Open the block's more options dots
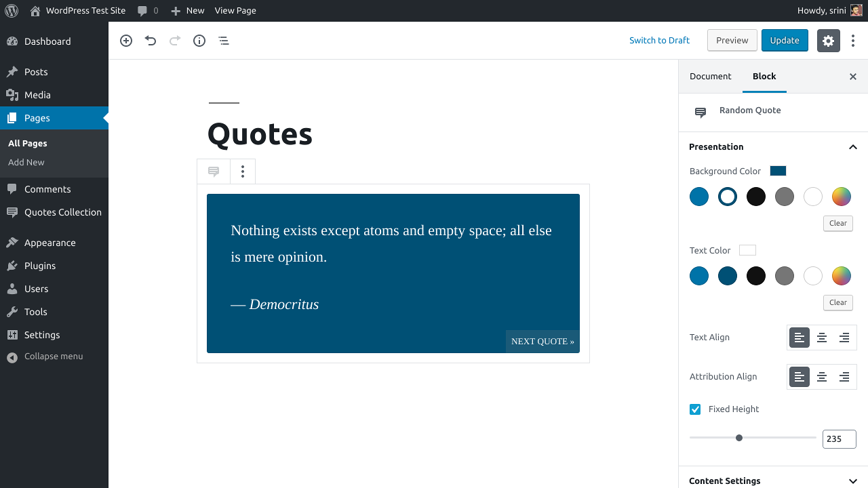 click(x=243, y=172)
